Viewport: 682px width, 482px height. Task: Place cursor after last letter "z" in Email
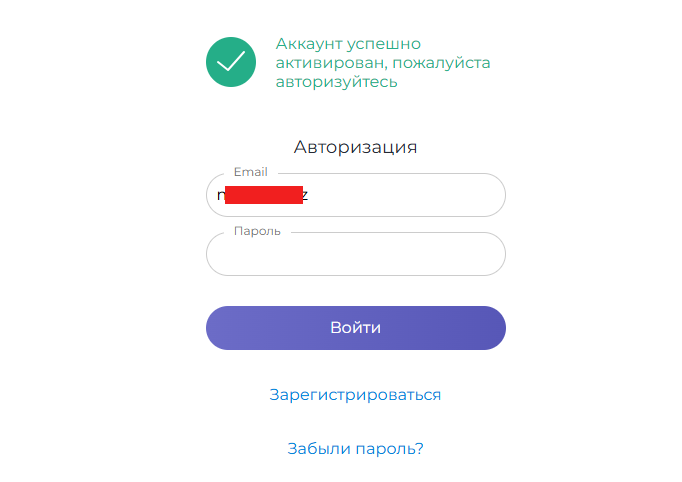pyautogui.click(x=310, y=195)
